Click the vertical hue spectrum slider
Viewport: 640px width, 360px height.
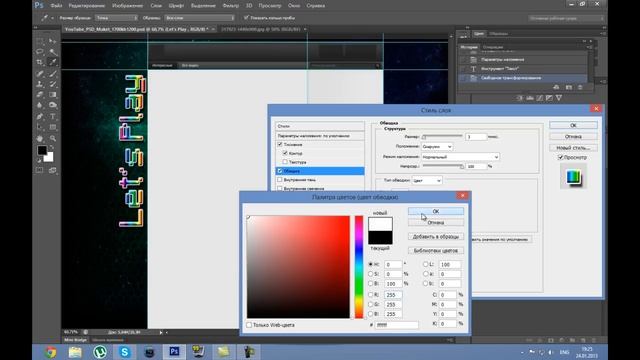click(359, 267)
